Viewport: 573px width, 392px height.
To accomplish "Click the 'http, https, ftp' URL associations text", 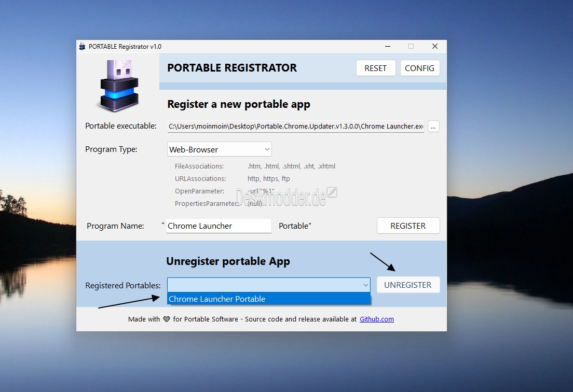I will click(269, 178).
